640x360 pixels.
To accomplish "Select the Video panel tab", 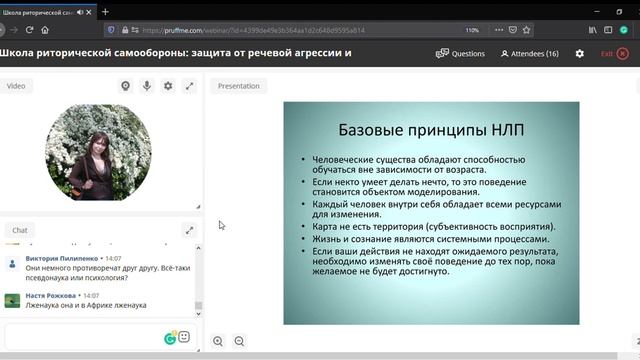I will 16,86.
